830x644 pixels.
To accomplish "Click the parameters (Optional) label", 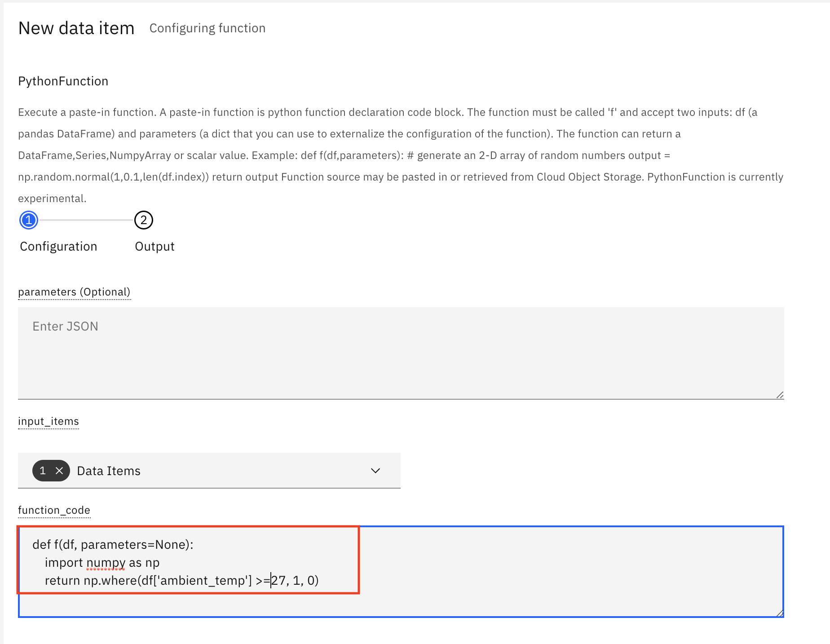I will pyautogui.click(x=74, y=292).
